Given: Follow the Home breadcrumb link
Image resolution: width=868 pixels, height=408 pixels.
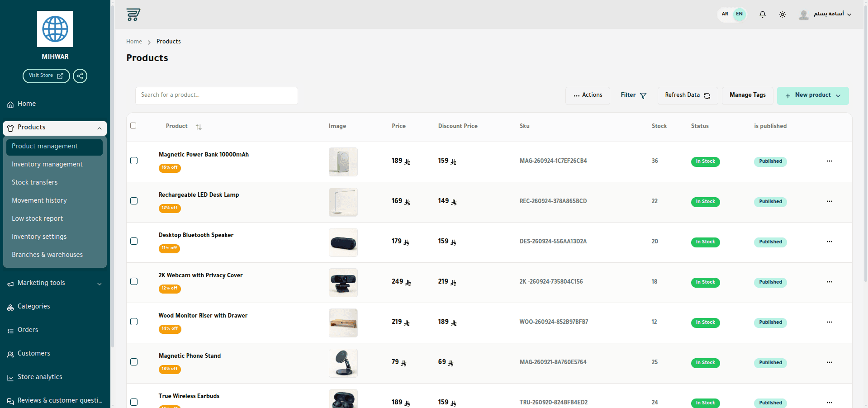Looking at the screenshot, I should pos(134,42).
